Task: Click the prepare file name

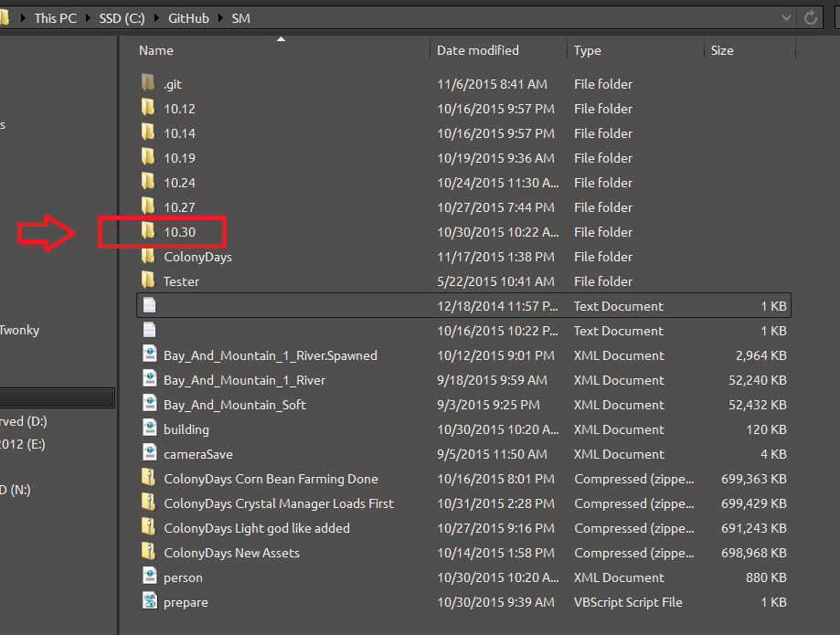Action: [x=186, y=603]
